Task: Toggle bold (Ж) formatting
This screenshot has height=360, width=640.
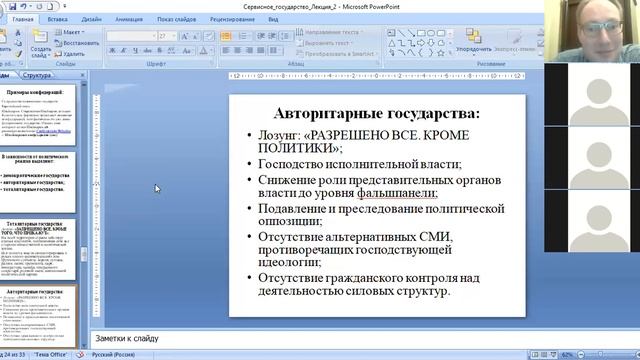Action: [x=112, y=51]
